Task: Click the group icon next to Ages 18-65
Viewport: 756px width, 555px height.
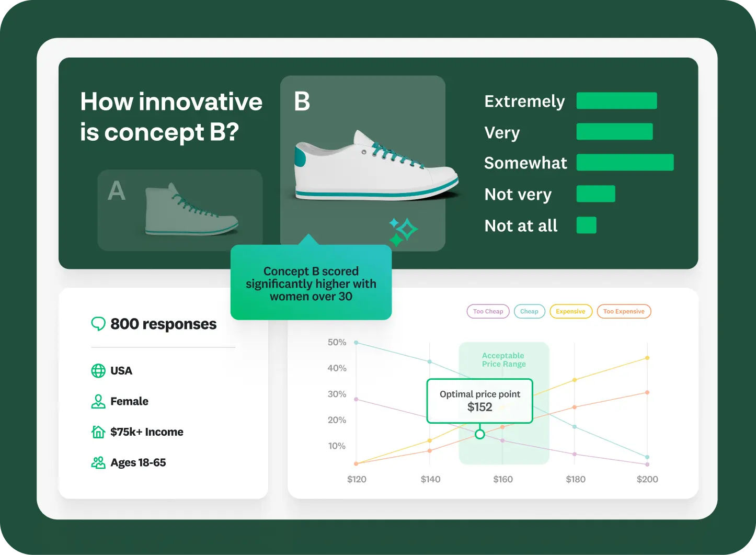Action: coord(98,462)
